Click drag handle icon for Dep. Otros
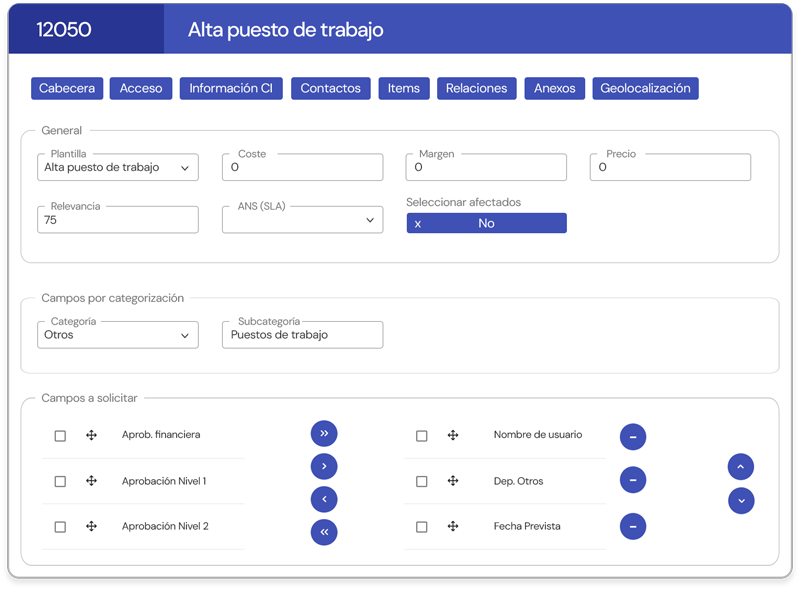 453,481
